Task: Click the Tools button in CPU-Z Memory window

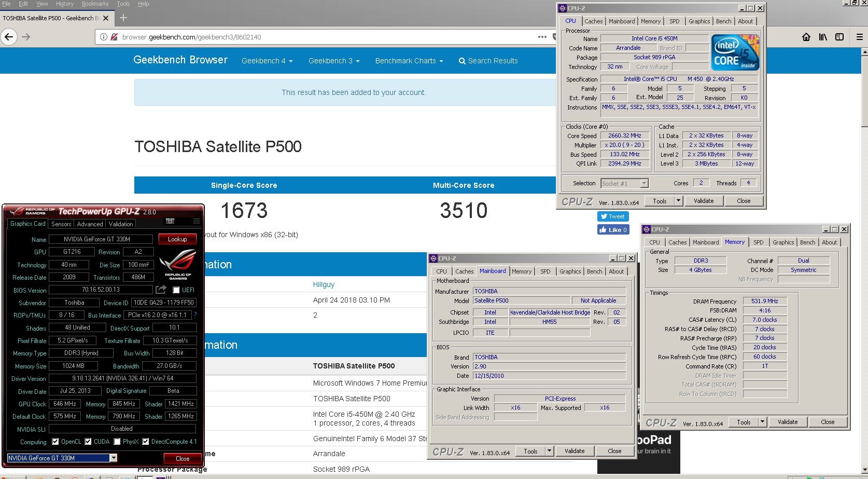Action: coord(744,422)
